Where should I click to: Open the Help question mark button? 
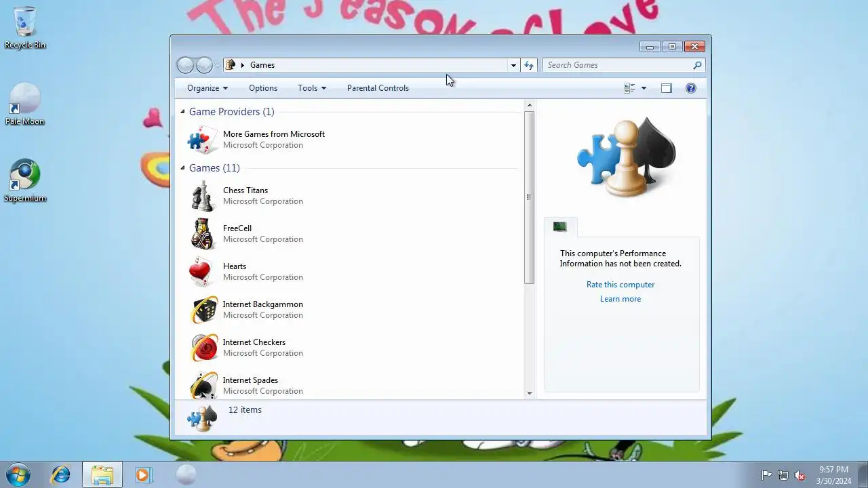click(691, 88)
